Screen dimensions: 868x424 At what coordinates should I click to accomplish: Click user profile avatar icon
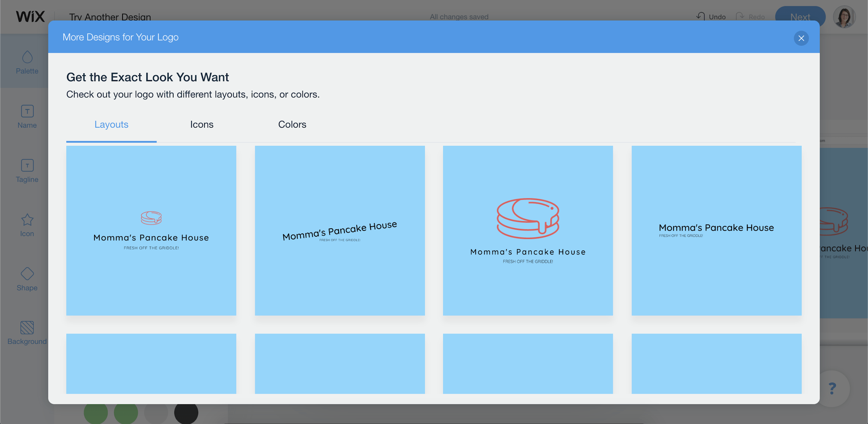tap(845, 17)
